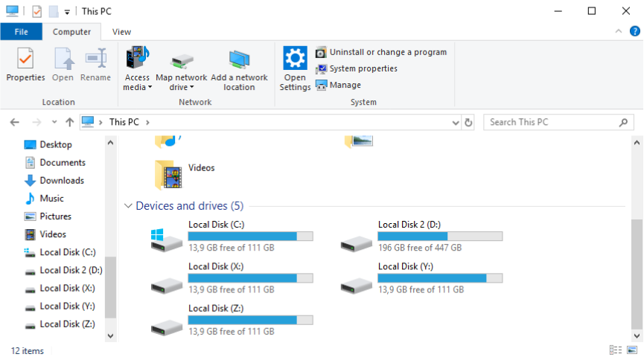Click the '12 items' status text
Screen dimensions: 644x360
click(27, 351)
